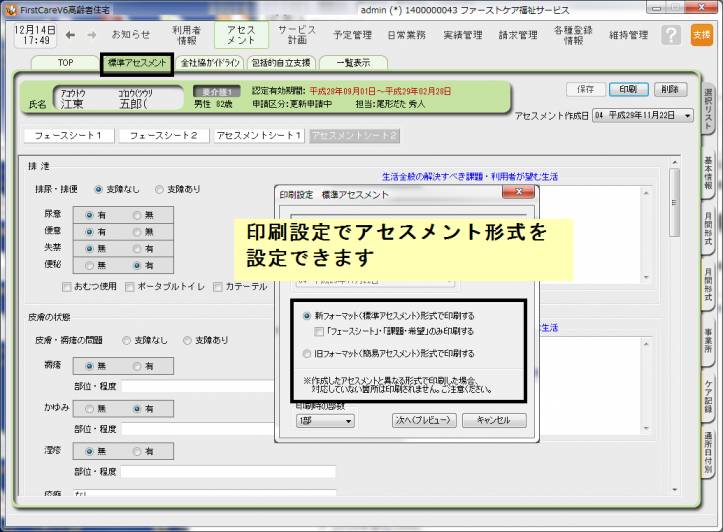Select 旧フォーマット print format radio button

307,353
